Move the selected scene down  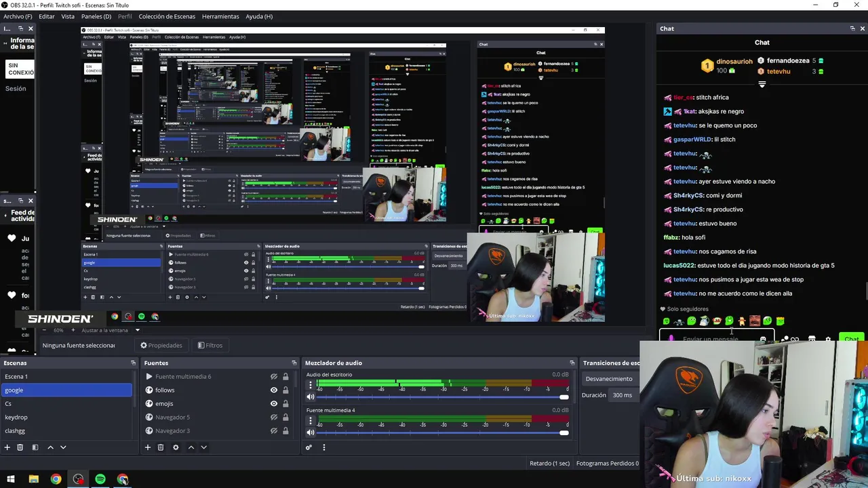(63, 447)
